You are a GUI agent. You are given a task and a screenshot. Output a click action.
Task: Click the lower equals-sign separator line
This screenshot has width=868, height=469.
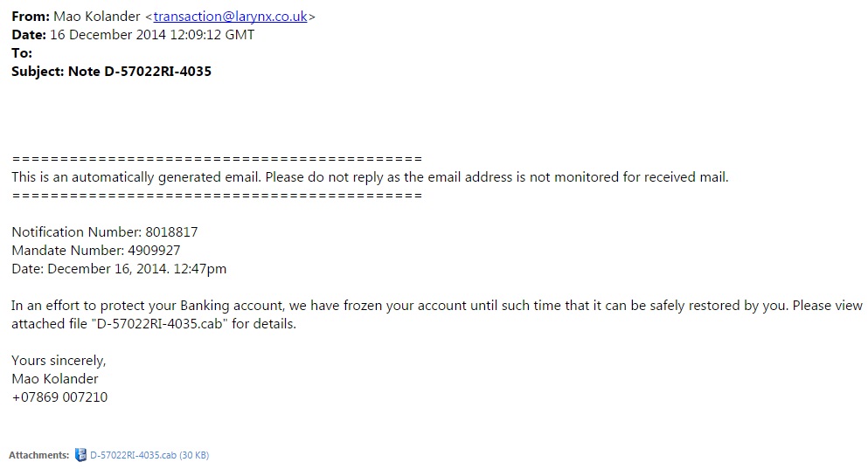[x=217, y=196]
